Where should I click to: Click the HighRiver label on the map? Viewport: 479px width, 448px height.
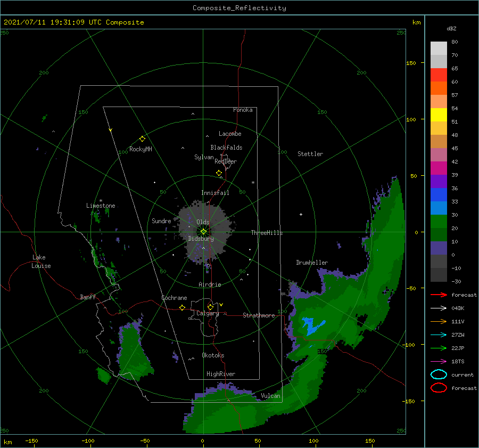pos(221,374)
